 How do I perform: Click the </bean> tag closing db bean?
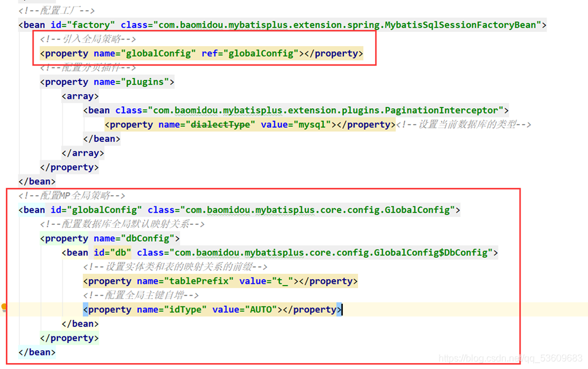[x=80, y=324]
